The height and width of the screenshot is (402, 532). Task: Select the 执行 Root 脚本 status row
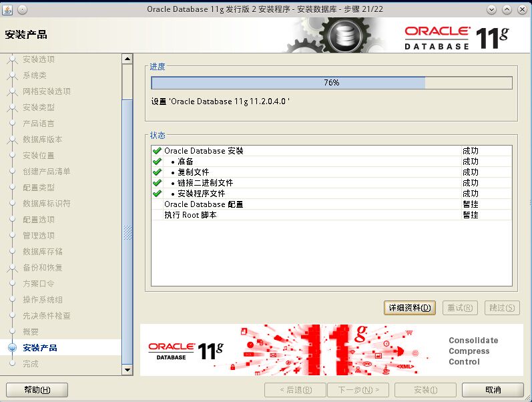[332, 214]
